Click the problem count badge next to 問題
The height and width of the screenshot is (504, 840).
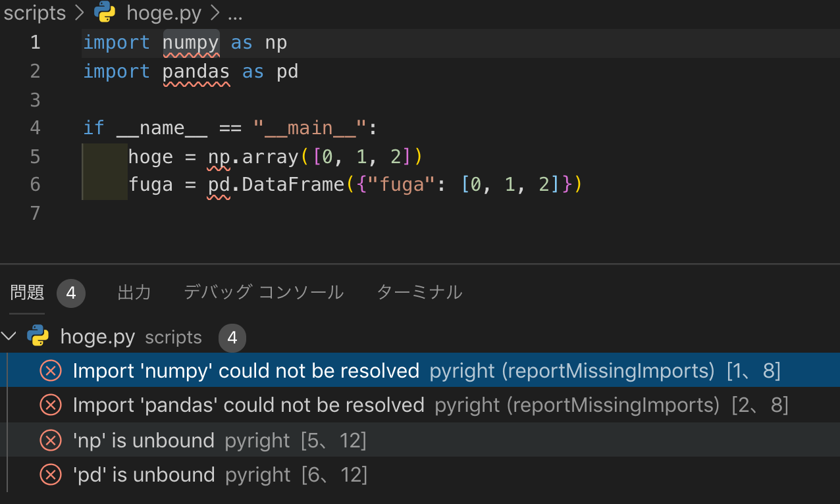pyautogui.click(x=71, y=293)
